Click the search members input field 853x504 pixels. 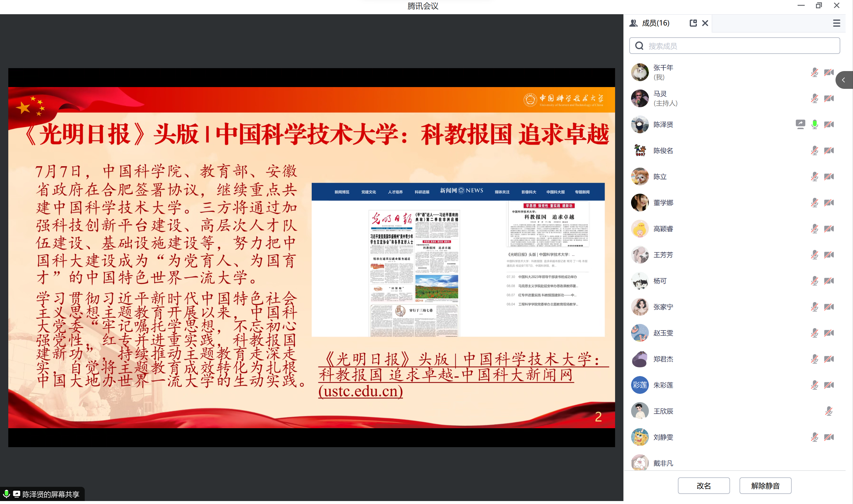734,46
